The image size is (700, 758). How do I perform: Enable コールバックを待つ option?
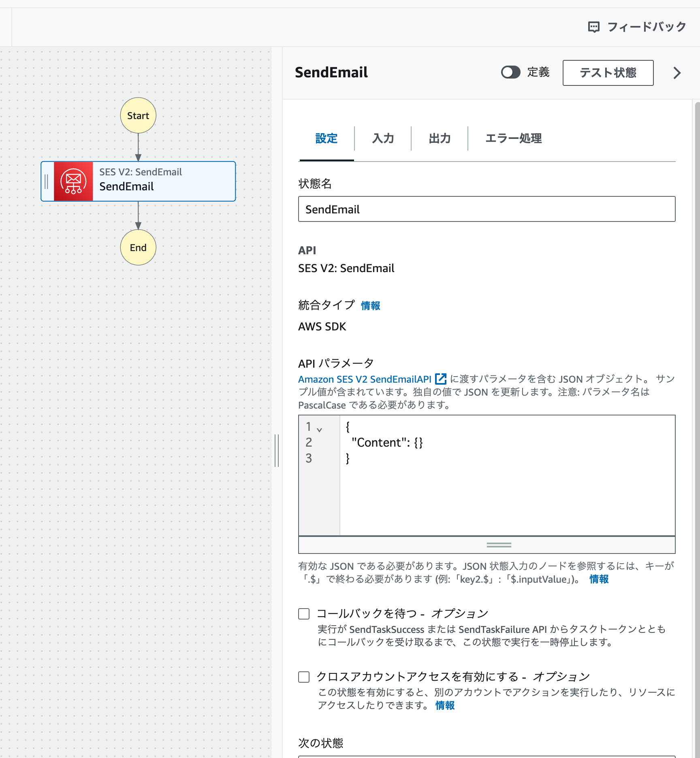[303, 613]
